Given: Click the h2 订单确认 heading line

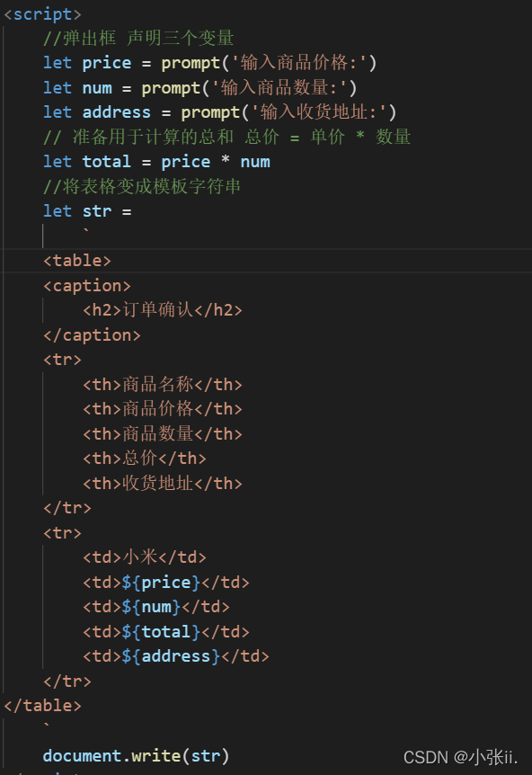Looking at the screenshot, I should [x=163, y=310].
